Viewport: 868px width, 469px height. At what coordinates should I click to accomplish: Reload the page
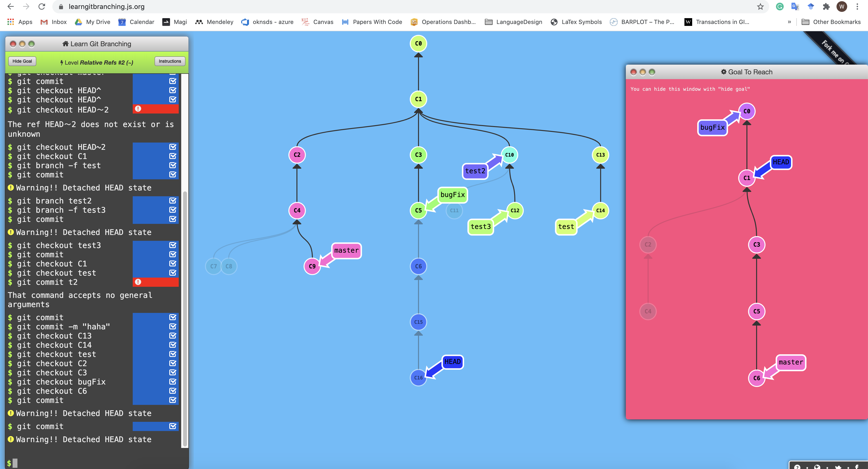point(42,6)
